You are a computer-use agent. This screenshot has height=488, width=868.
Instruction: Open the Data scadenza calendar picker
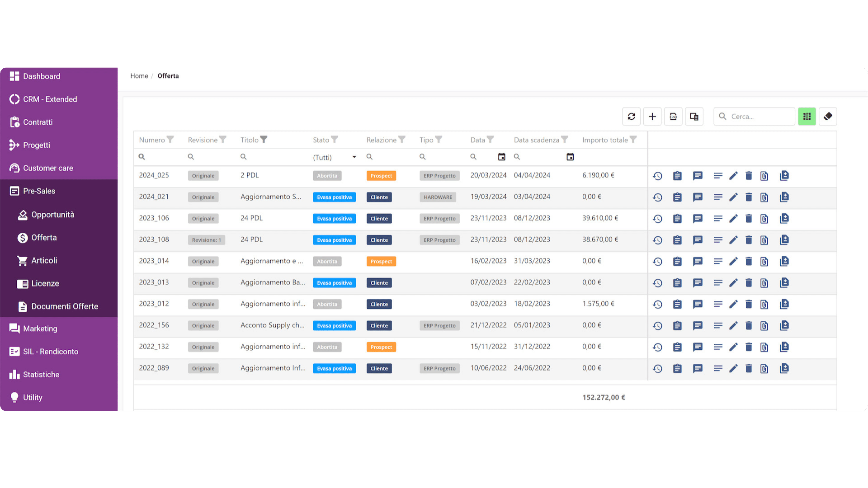(570, 157)
